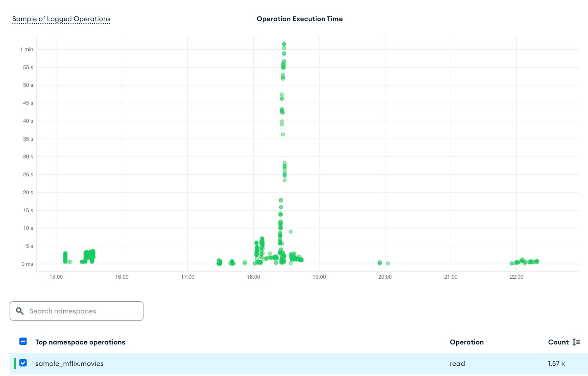Click the highest data point above 1 min
This screenshot has width=588, height=376.
pos(284,44)
